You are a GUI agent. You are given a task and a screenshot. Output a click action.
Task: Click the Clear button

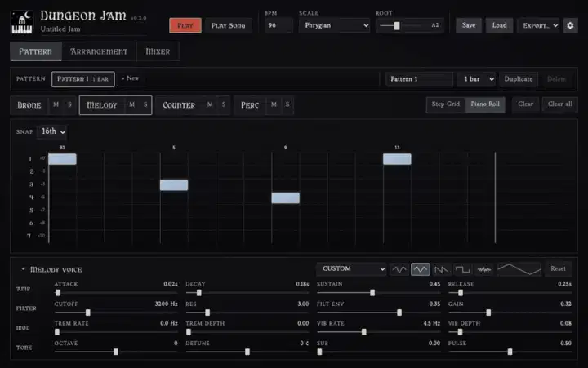coord(525,104)
